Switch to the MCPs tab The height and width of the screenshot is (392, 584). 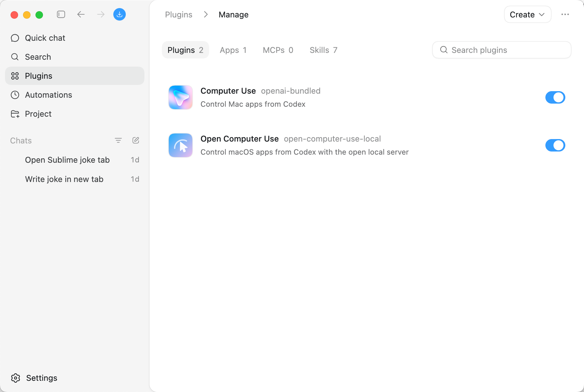coord(278,50)
